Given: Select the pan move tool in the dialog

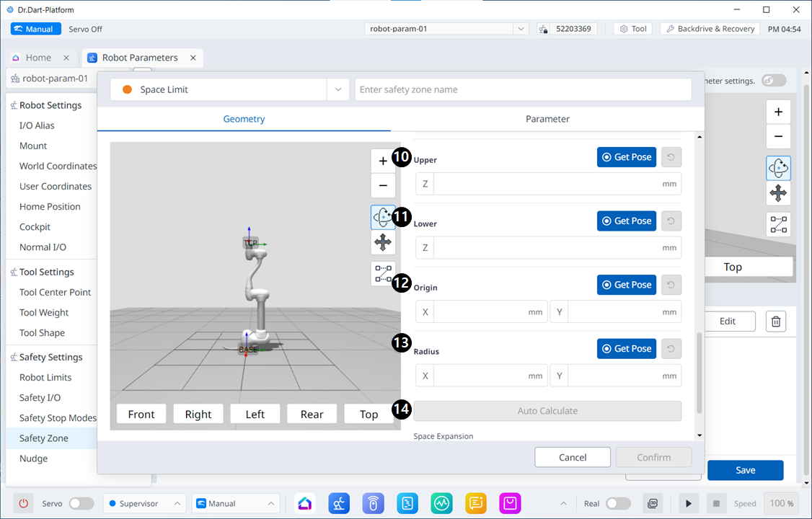Looking at the screenshot, I should pyautogui.click(x=383, y=243).
